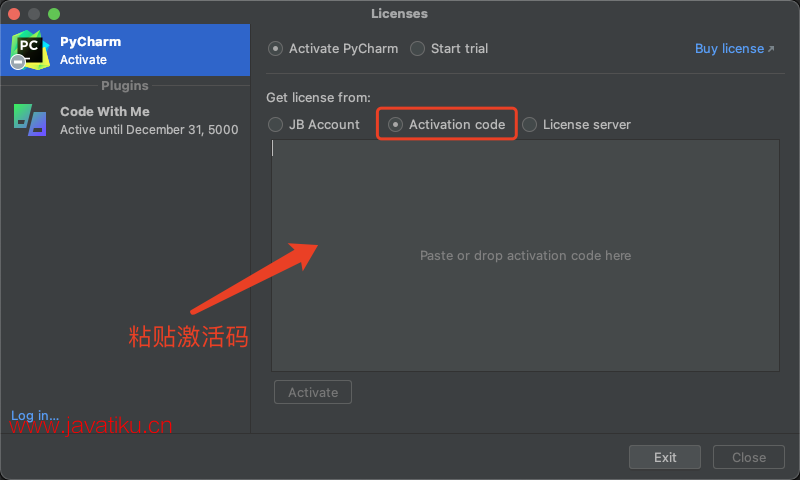Click the 'Active until December 31, 5000' text
800x480 pixels.
point(149,130)
